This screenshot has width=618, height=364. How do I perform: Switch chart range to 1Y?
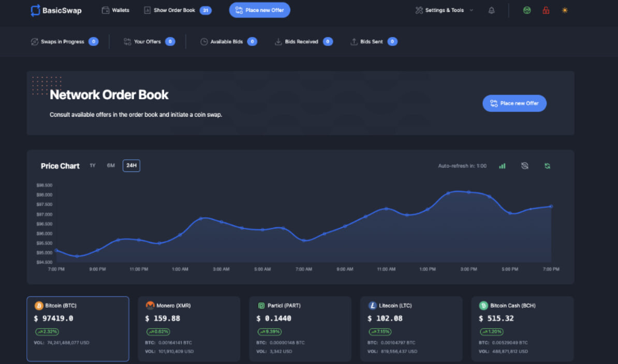93,165
